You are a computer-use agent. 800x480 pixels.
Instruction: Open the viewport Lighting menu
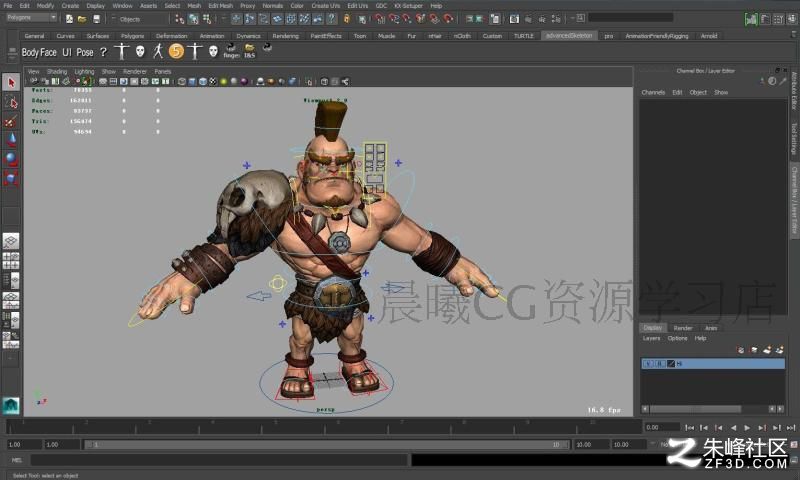coord(84,71)
